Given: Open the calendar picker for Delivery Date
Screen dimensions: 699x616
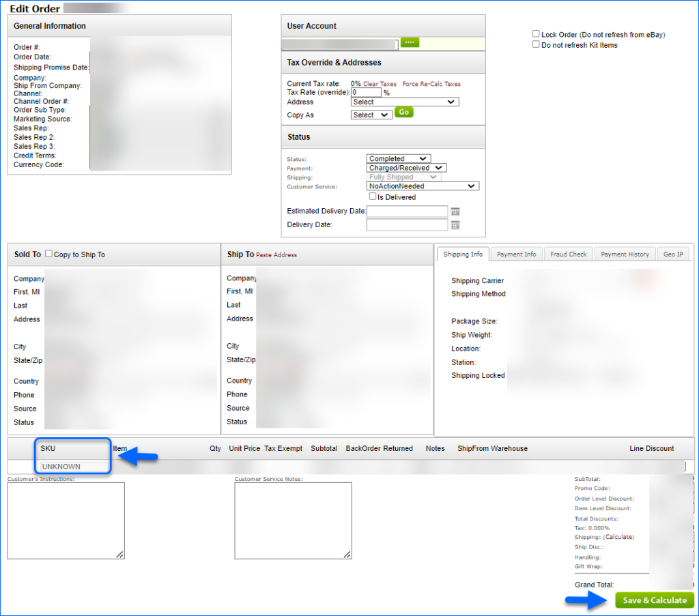Looking at the screenshot, I should click(x=454, y=224).
